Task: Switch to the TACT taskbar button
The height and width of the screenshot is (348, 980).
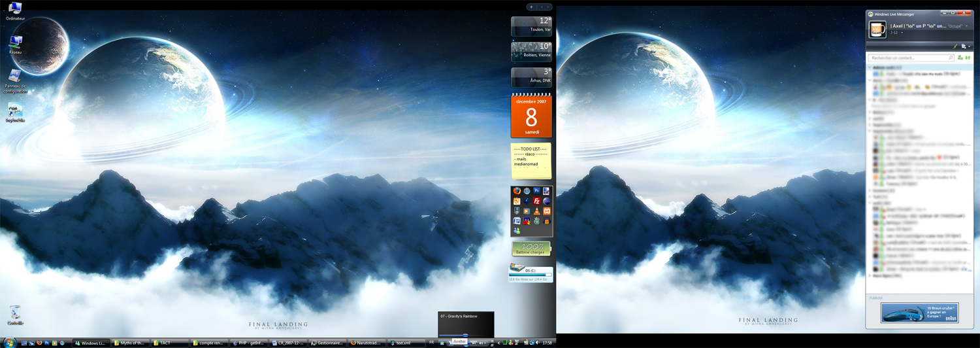Action: [x=170, y=343]
